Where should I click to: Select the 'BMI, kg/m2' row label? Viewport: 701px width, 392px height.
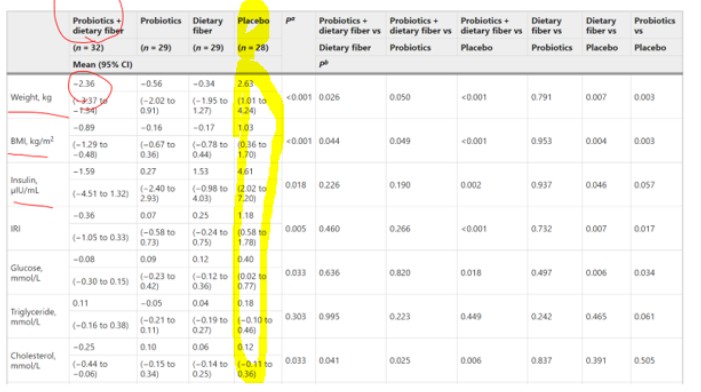pyautogui.click(x=32, y=141)
